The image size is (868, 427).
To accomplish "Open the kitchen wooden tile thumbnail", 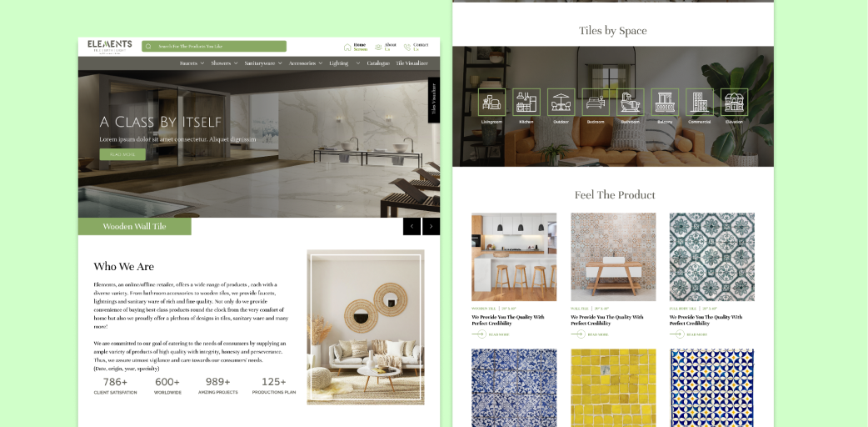I will tap(514, 257).
